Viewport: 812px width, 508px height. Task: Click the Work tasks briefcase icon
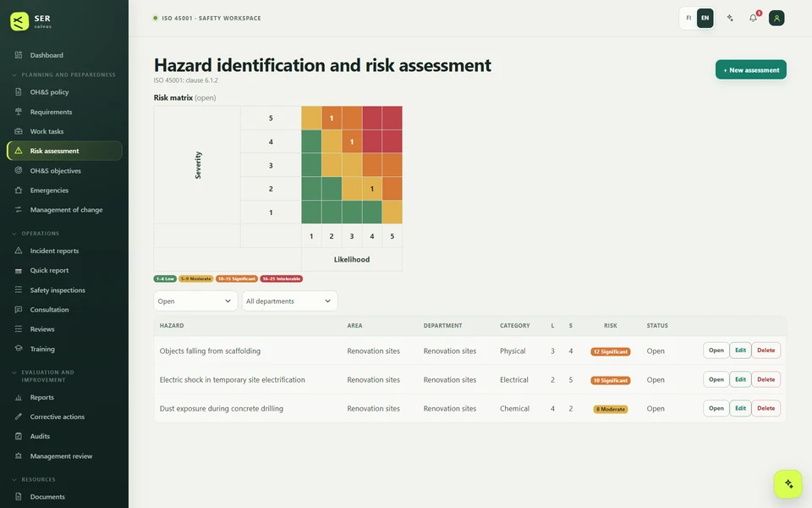(x=19, y=131)
